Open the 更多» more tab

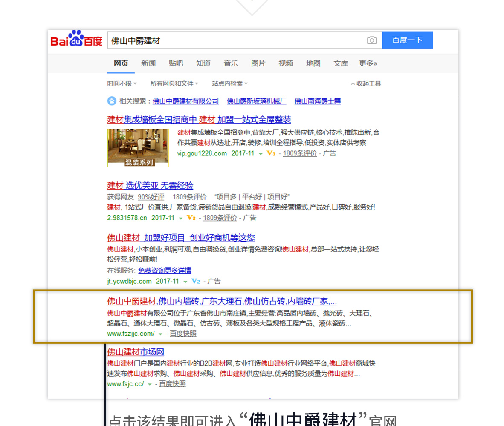pos(368,63)
